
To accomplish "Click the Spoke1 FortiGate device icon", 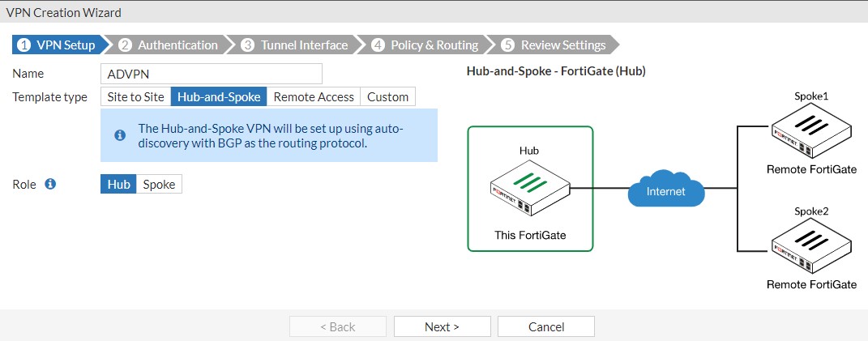I will [811, 131].
